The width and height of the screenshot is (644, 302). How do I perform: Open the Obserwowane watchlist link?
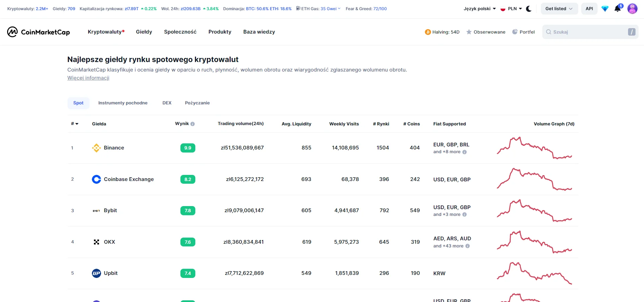point(486,32)
